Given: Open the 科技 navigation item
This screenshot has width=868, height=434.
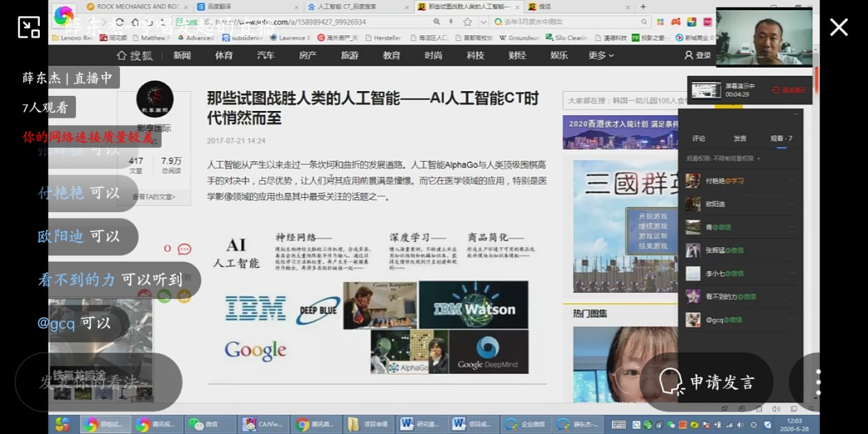Looking at the screenshot, I should [475, 55].
